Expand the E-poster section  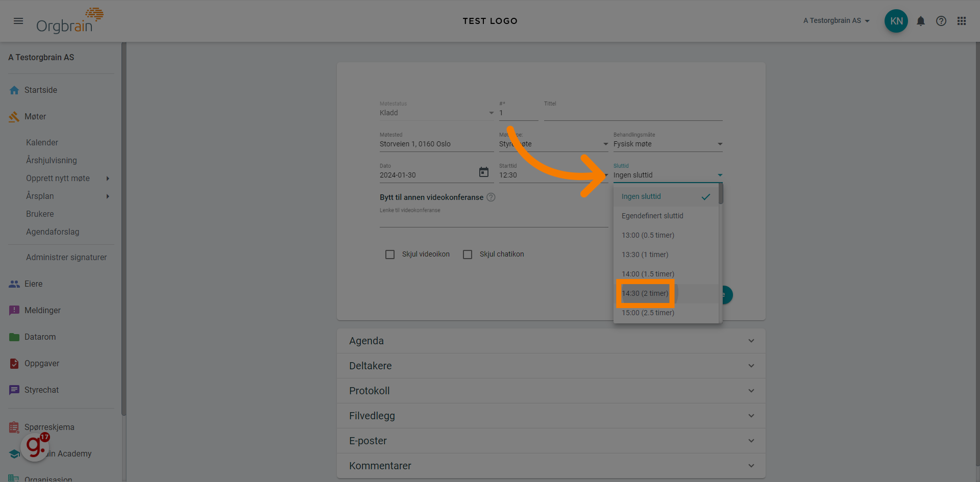tap(551, 441)
